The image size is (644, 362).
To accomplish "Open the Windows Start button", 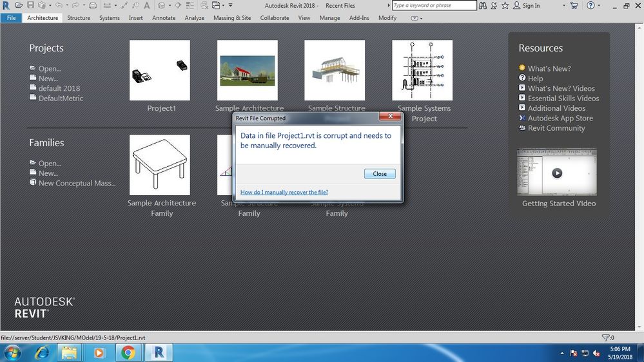I will tap(12, 352).
